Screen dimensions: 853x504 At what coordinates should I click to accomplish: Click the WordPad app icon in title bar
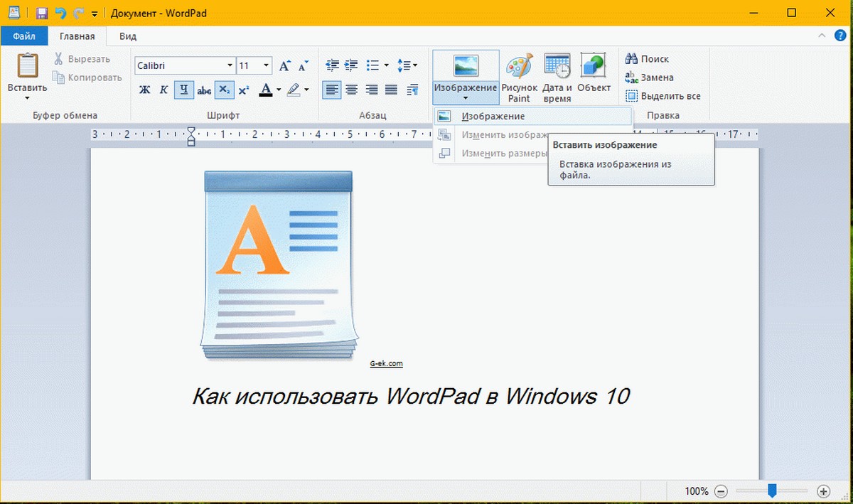14,13
